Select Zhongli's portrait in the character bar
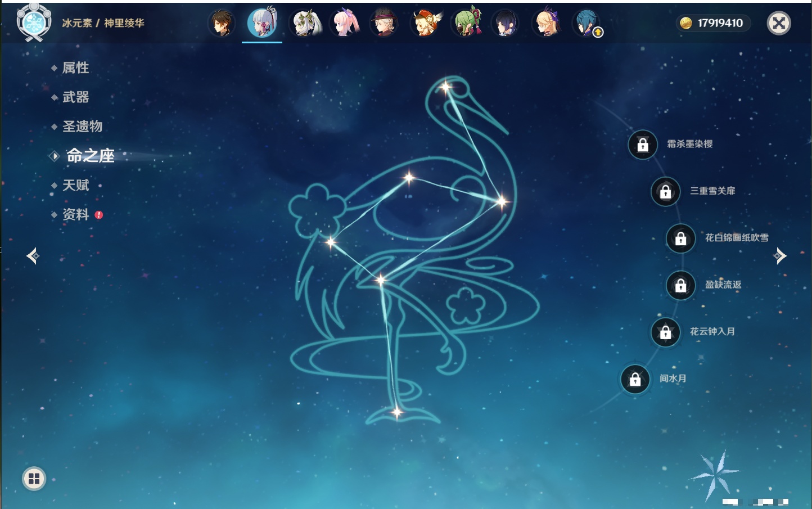 pos(222,24)
